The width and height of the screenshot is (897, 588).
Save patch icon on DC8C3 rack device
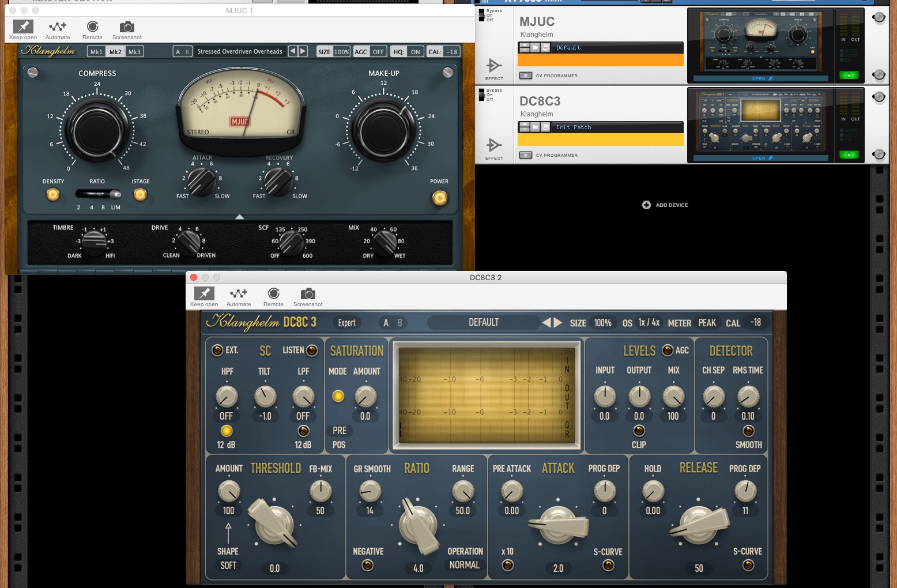pos(545,127)
